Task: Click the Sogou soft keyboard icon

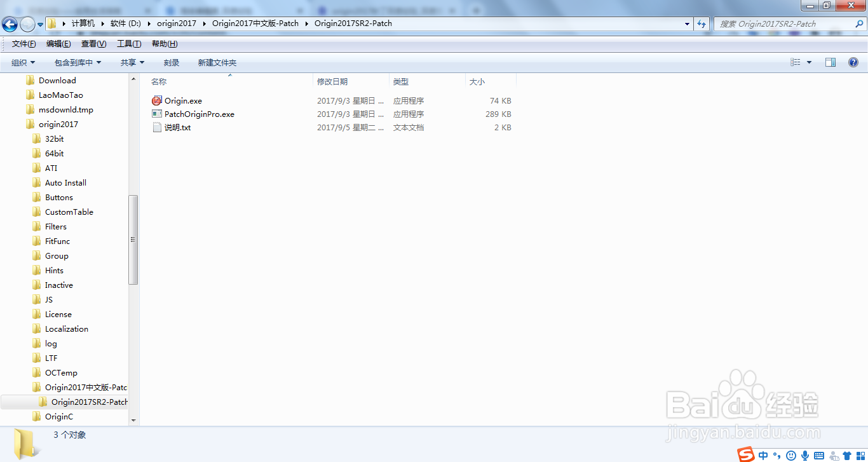Action: (x=819, y=455)
